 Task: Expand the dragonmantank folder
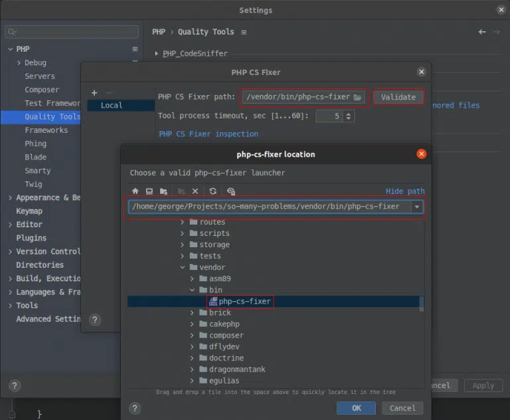192,369
